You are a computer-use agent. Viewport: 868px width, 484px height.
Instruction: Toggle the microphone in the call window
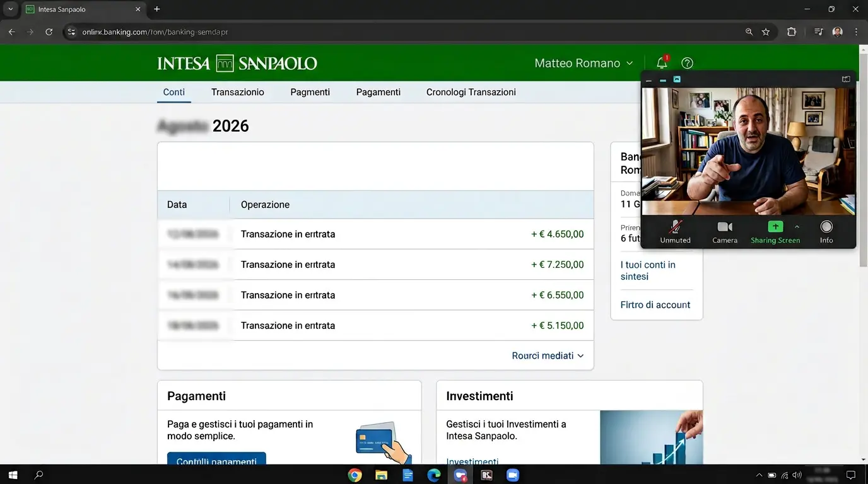tap(676, 233)
